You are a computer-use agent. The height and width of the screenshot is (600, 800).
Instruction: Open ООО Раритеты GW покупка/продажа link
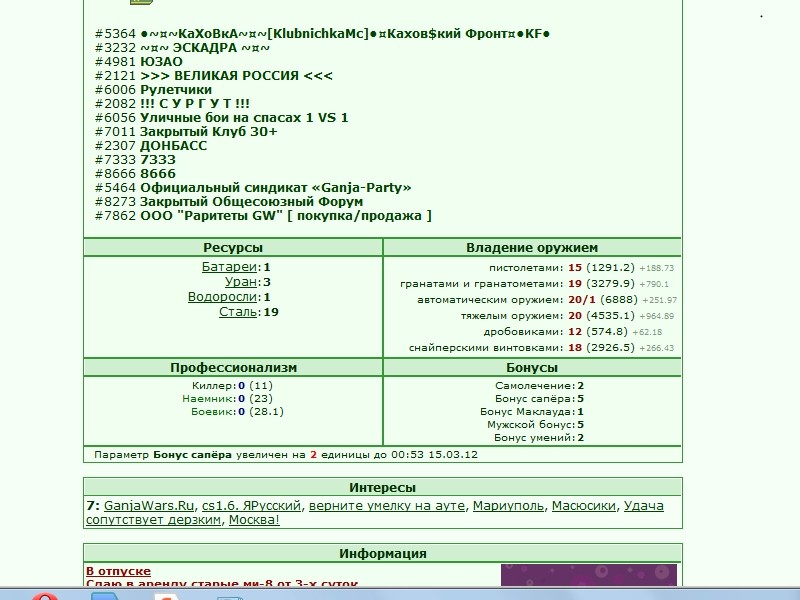(286, 216)
